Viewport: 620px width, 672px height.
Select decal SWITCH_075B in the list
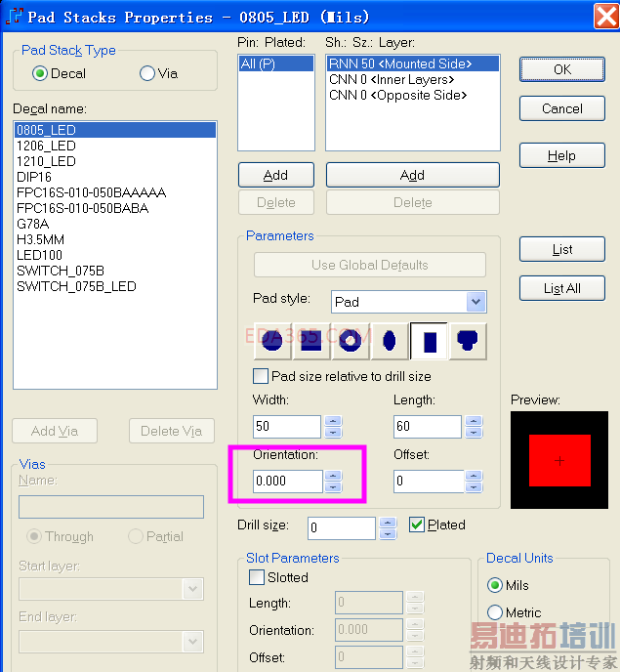pos(115,271)
